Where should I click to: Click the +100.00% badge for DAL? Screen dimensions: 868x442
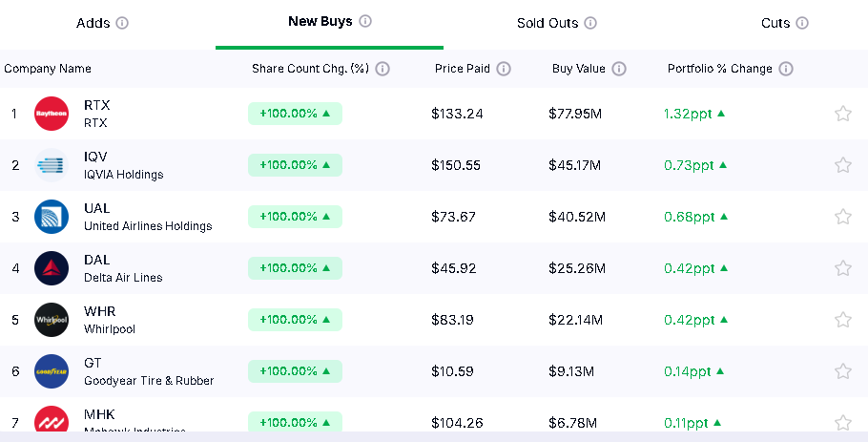coord(295,268)
